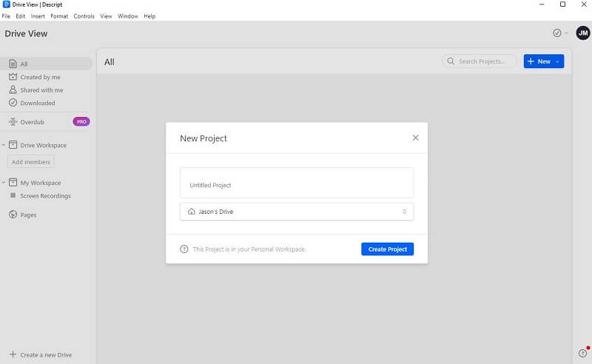
Task: Collapse the My Workspace tree
Action: (x=4, y=183)
